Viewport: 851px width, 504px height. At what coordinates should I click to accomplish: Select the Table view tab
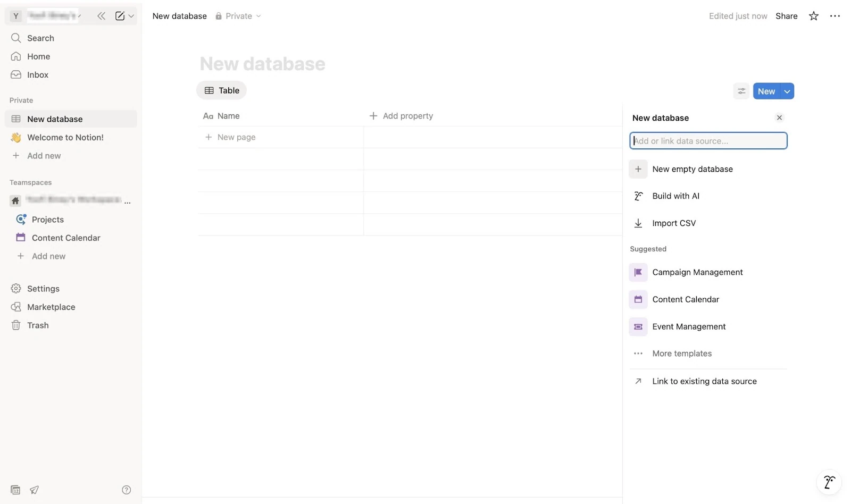(x=222, y=90)
